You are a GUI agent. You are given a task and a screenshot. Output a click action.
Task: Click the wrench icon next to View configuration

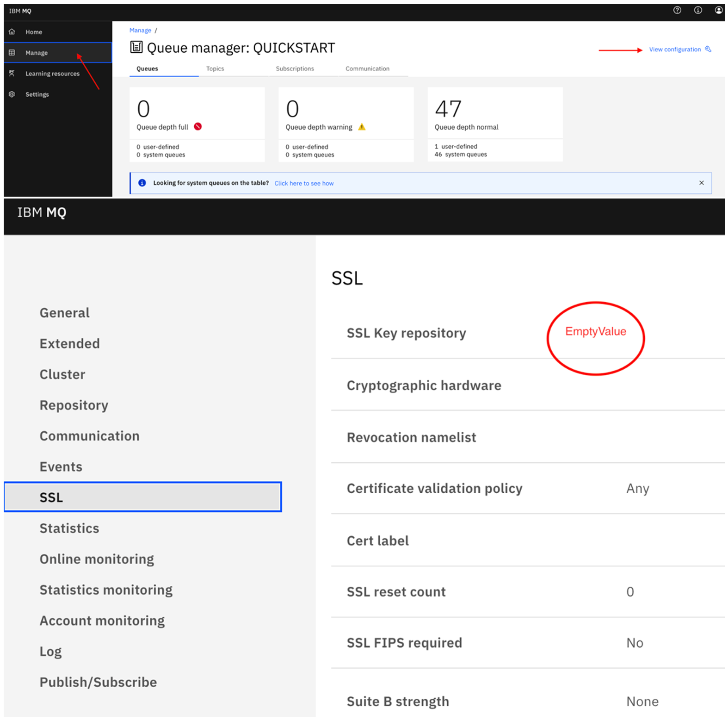708,49
